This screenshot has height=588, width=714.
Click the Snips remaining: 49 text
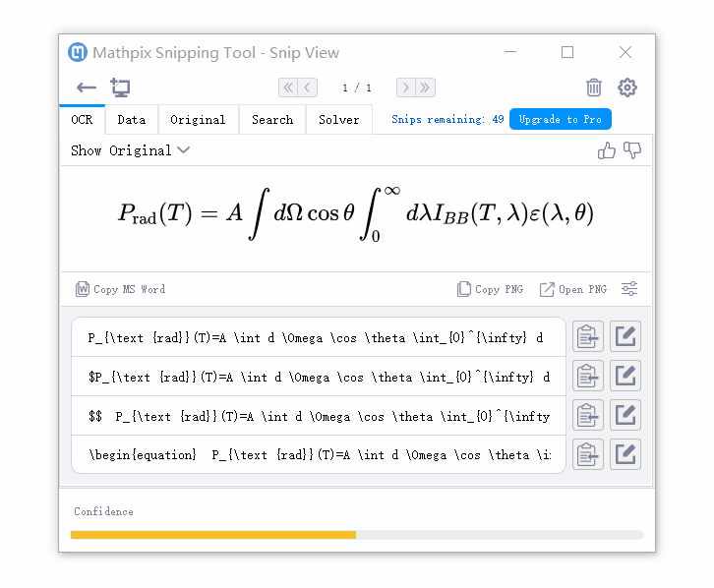(447, 119)
